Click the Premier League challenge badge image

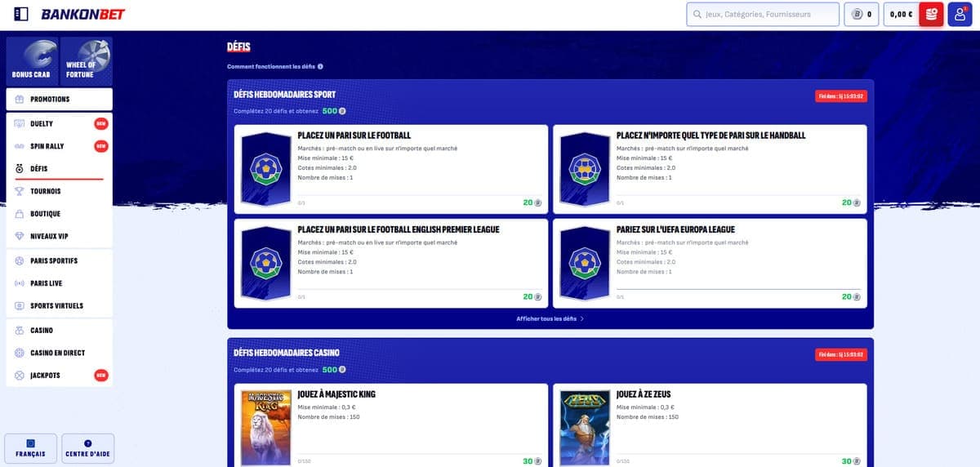[266, 263]
